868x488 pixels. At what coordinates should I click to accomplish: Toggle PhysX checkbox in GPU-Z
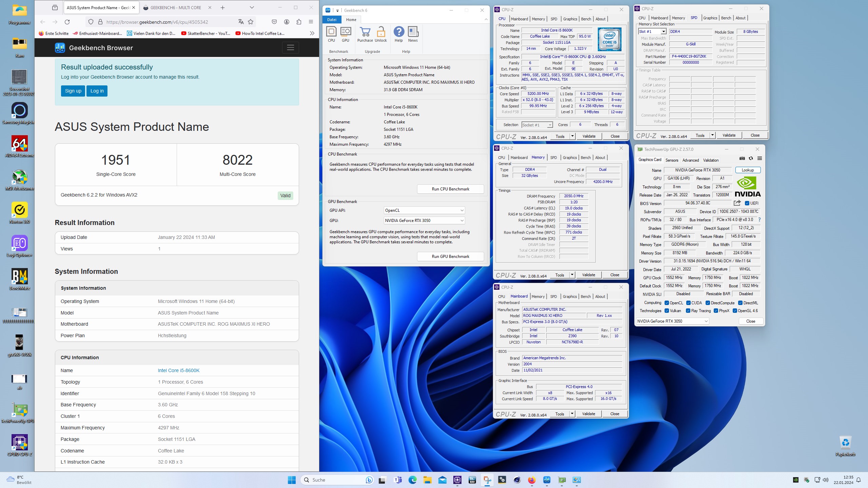716,311
